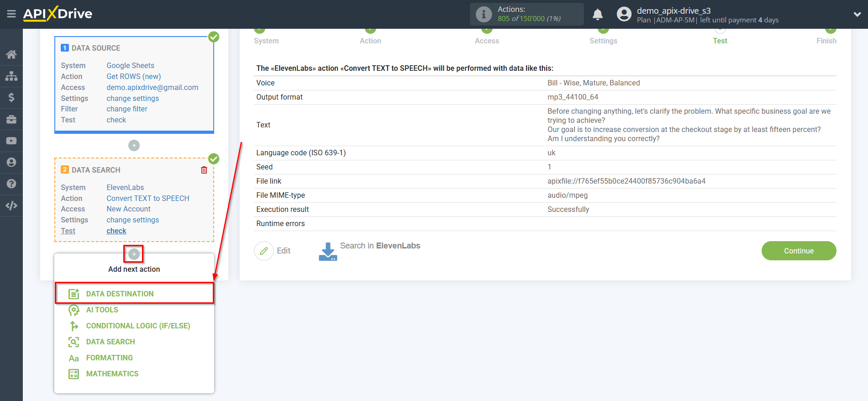The width and height of the screenshot is (868, 401).
Task: Open the briefcase sidebar icon
Action: (x=11, y=119)
